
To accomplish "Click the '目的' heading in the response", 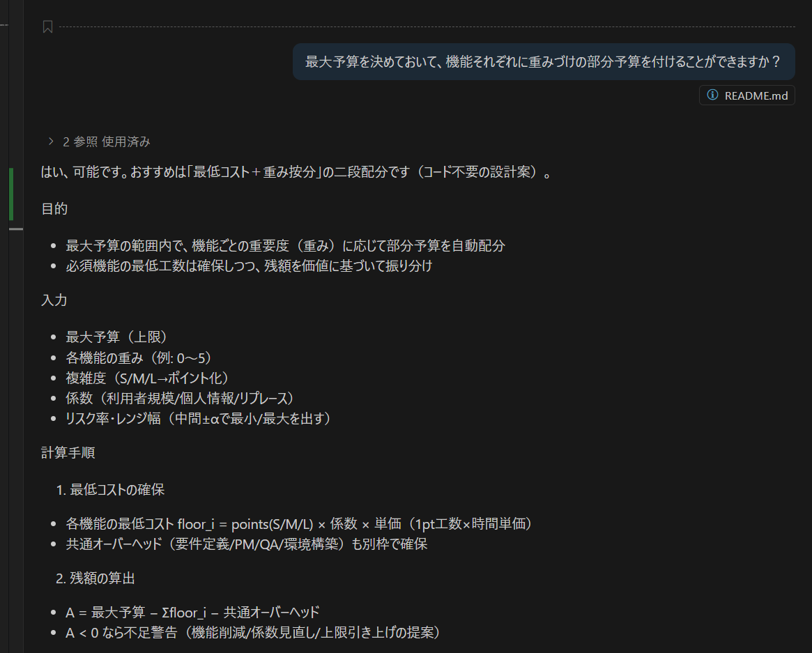I will tap(54, 209).
